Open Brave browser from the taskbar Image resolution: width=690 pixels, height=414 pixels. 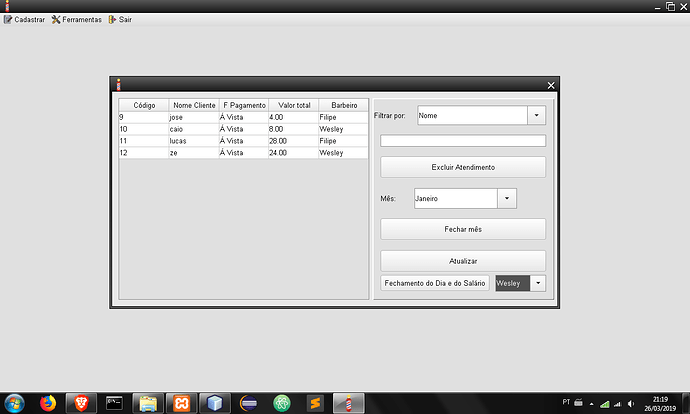(x=81, y=403)
